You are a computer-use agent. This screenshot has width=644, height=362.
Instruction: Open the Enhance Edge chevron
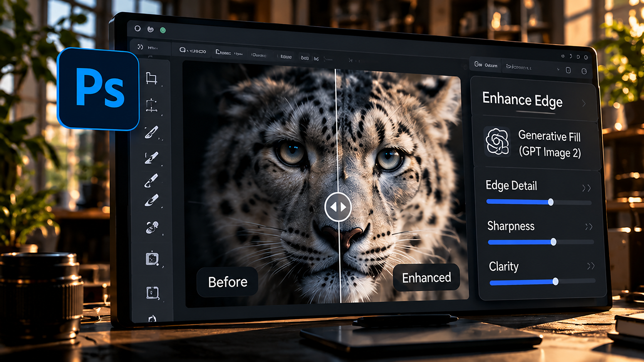click(584, 103)
